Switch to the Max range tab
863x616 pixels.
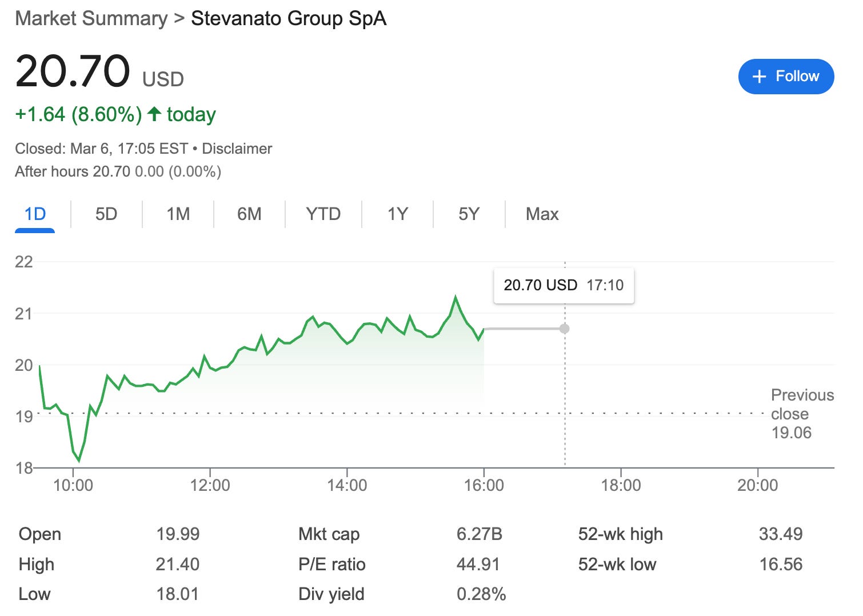542,214
